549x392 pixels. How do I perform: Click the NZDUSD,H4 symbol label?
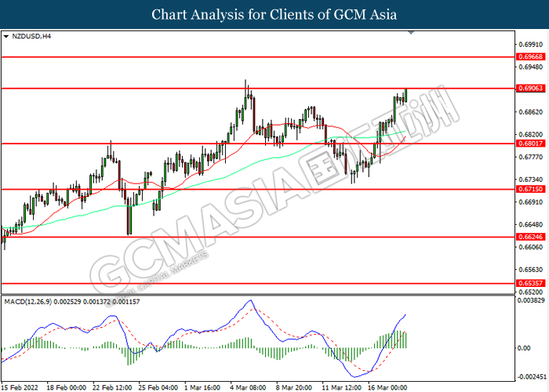(x=31, y=36)
